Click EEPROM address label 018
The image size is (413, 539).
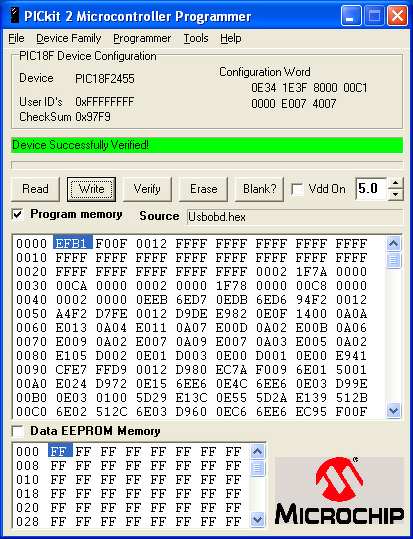pos(28,494)
